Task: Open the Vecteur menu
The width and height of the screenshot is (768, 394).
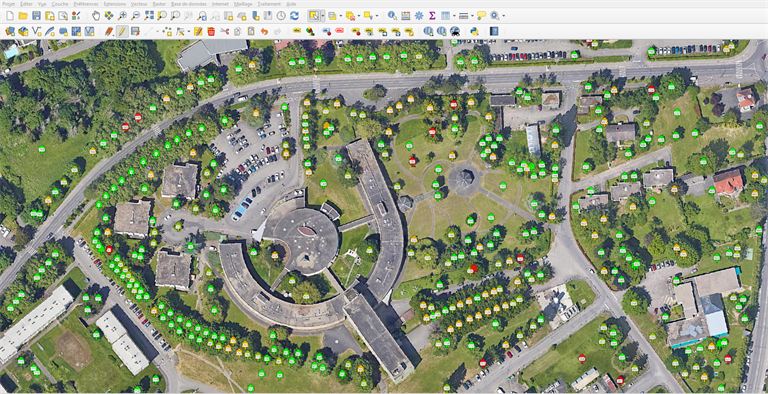Action: 139,3
